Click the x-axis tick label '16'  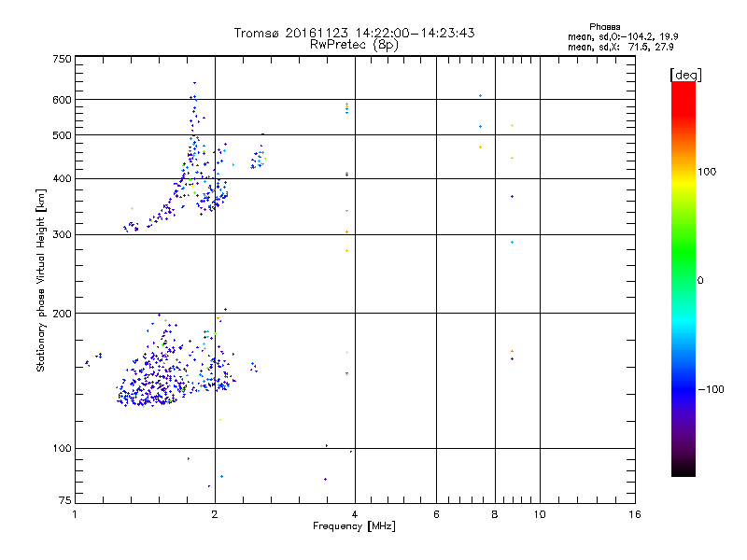(635, 514)
